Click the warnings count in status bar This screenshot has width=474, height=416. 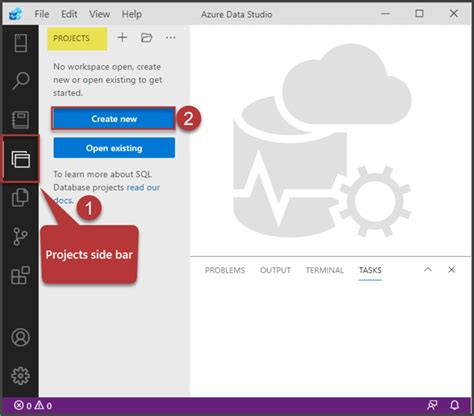coord(43,406)
